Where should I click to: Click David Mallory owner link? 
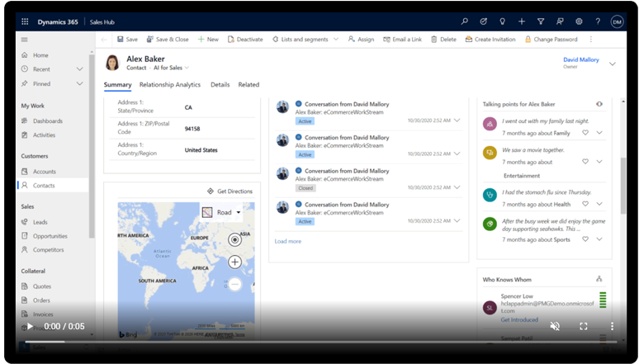(x=580, y=59)
